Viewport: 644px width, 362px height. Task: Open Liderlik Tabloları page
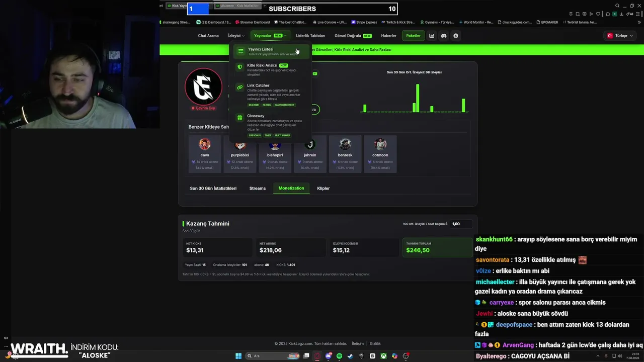click(x=310, y=36)
